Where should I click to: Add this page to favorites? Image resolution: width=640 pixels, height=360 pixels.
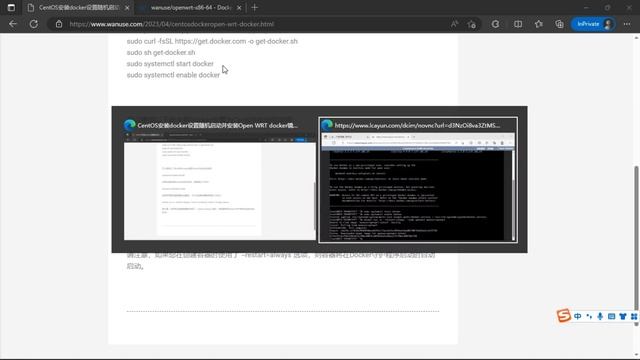[x=472, y=24]
